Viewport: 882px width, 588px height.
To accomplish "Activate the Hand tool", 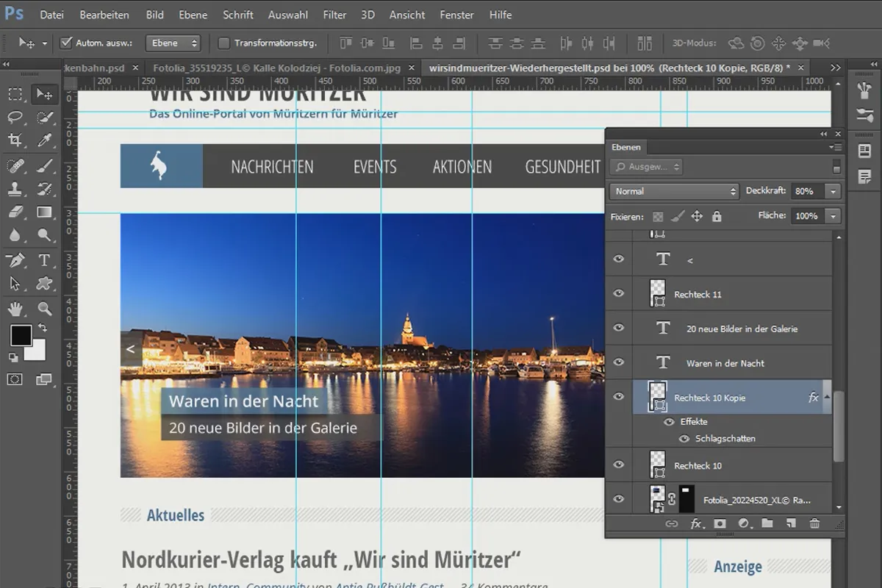I will click(x=15, y=309).
